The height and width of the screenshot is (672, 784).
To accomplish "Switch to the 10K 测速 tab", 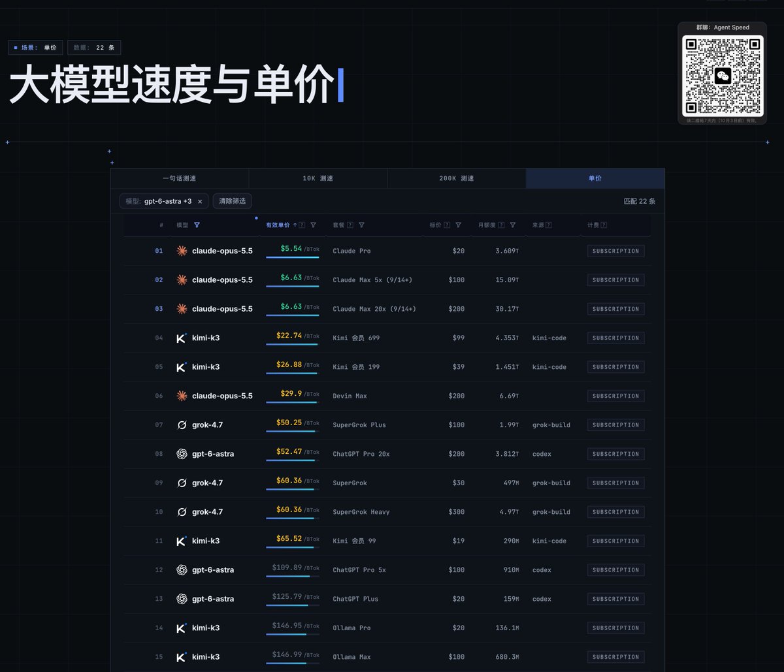I will coord(318,178).
